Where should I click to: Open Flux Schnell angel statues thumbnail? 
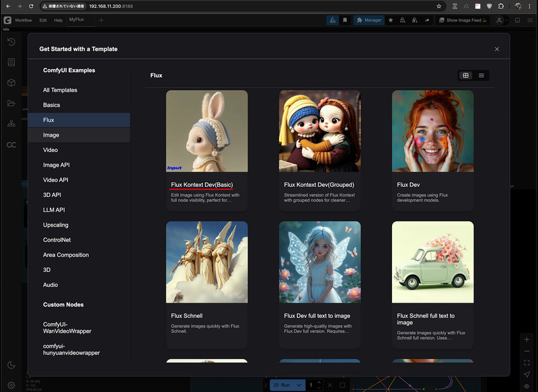coord(207,262)
